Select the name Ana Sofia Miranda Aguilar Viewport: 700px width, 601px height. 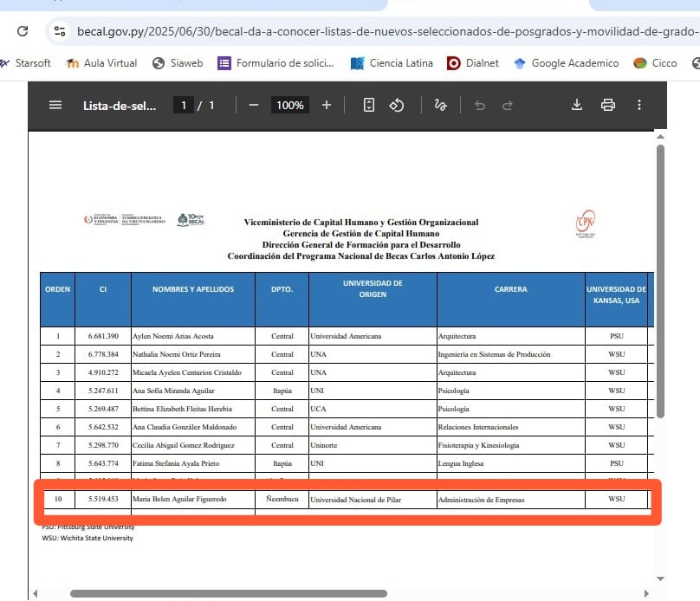(173, 391)
